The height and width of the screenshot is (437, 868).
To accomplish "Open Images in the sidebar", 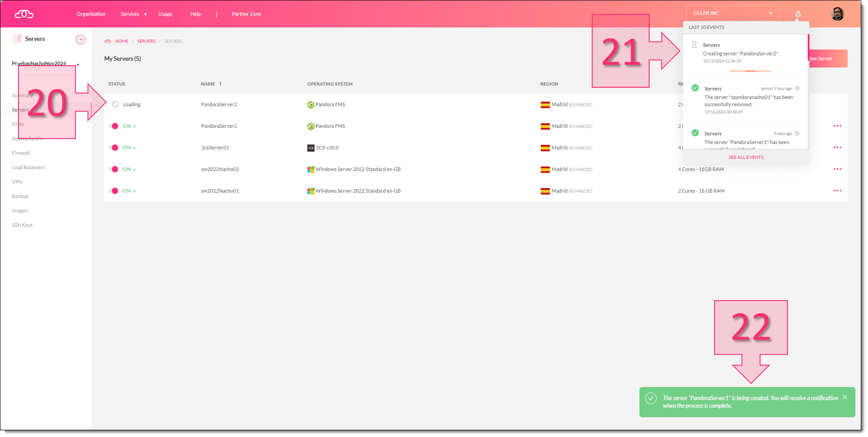I will (19, 211).
